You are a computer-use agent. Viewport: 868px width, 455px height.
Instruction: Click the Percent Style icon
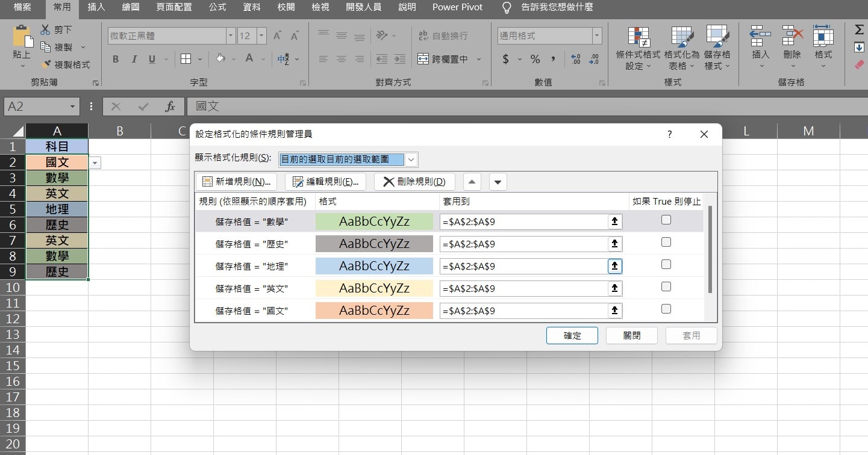tap(535, 59)
